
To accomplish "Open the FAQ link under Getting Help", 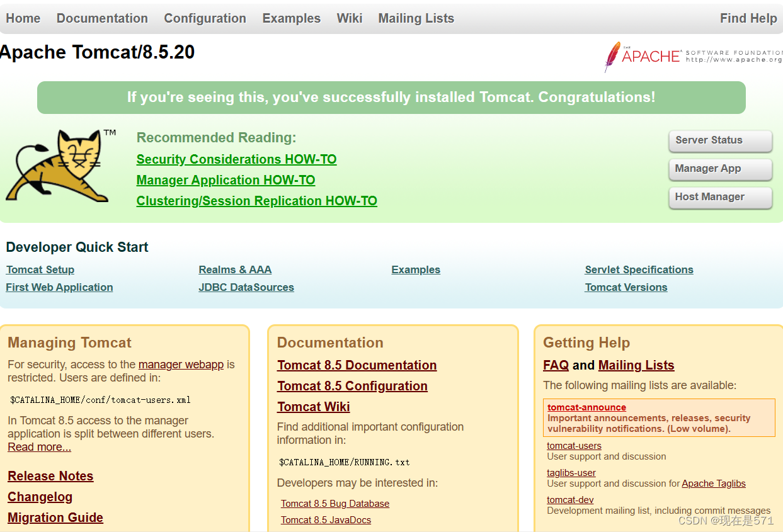I will click(556, 365).
